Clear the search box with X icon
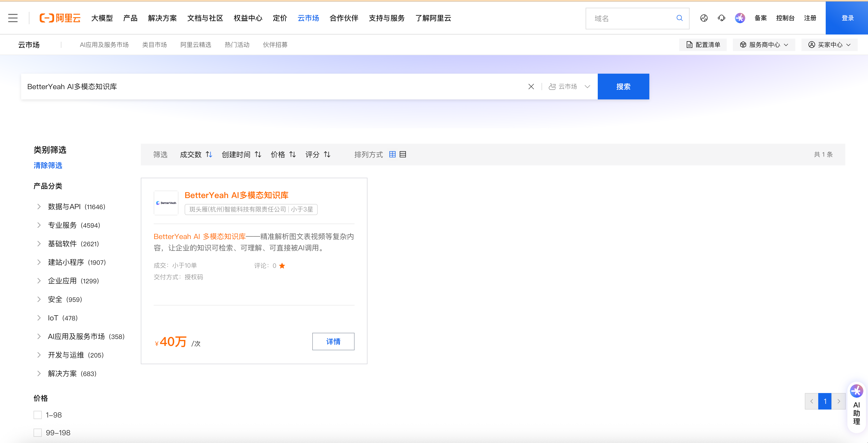 [x=531, y=87]
